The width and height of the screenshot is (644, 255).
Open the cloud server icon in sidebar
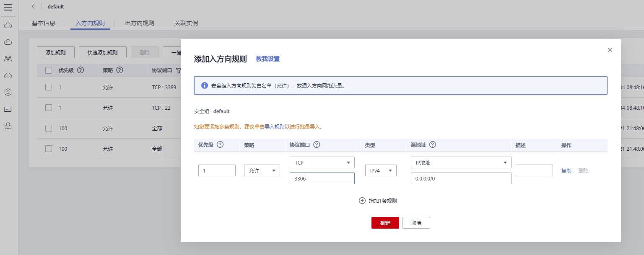pos(8,26)
